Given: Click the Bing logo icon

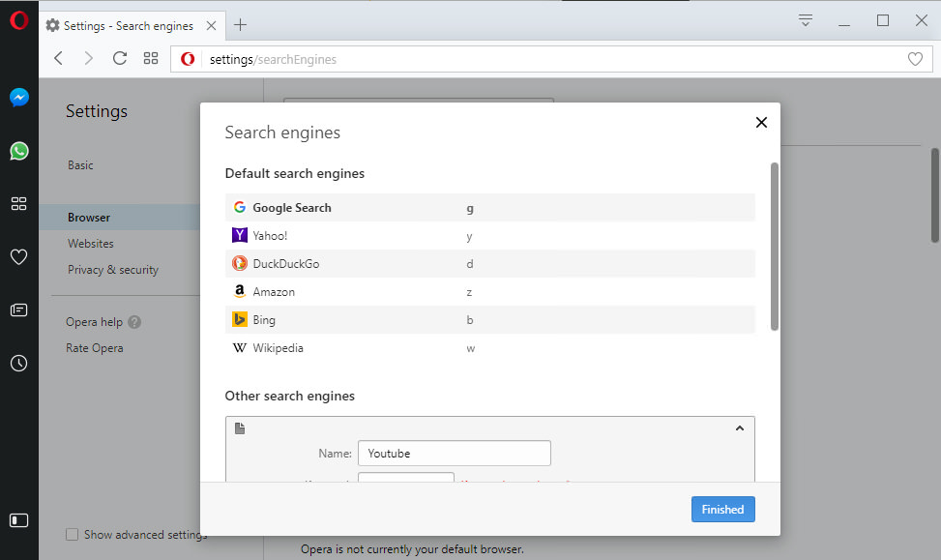Looking at the screenshot, I should click(240, 319).
